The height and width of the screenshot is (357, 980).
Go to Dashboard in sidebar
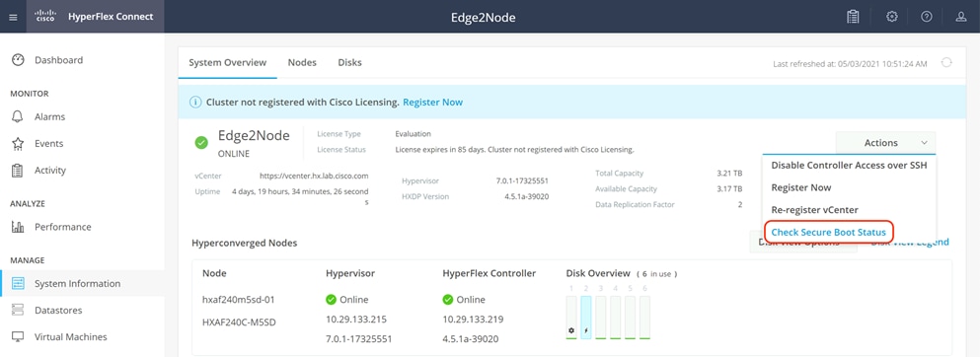(x=59, y=60)
